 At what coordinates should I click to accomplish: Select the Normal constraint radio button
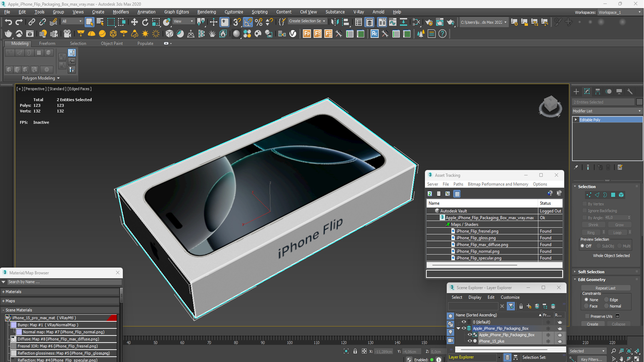click(x=606, y=306)
